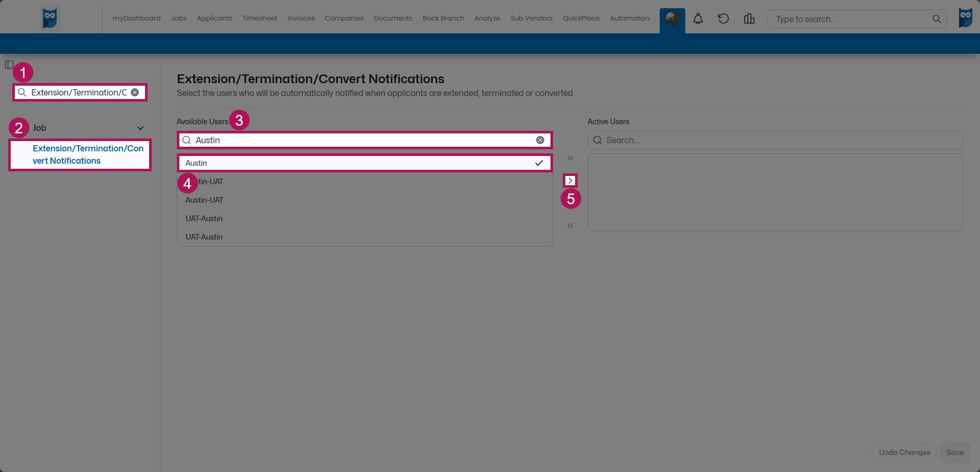The height and width of the screenshot is (472, 980).
Task: Switch to the Automation section
Action: tap(629, 18)
